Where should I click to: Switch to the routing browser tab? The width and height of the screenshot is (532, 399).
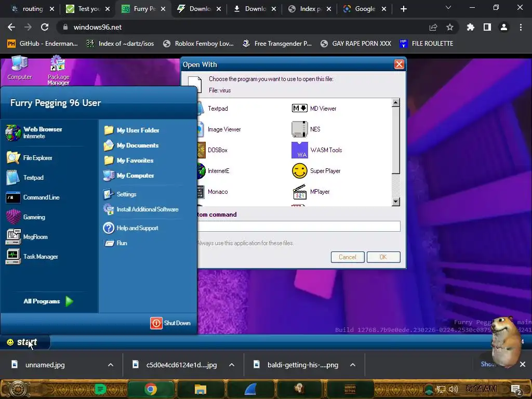click(x=33, y=9)
